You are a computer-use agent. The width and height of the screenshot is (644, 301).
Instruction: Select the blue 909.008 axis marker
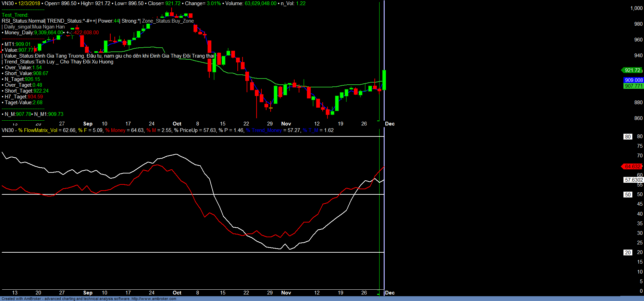point(633,80)
